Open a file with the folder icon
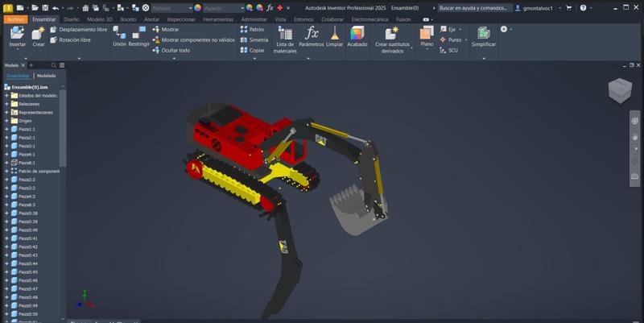The image size is (644, 323). click(x=35, y=8)
